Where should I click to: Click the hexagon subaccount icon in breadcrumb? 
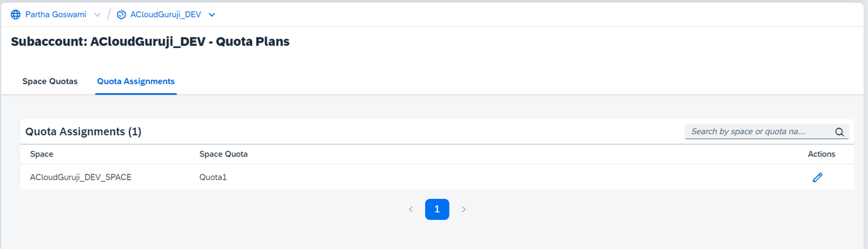pos(122,15)
